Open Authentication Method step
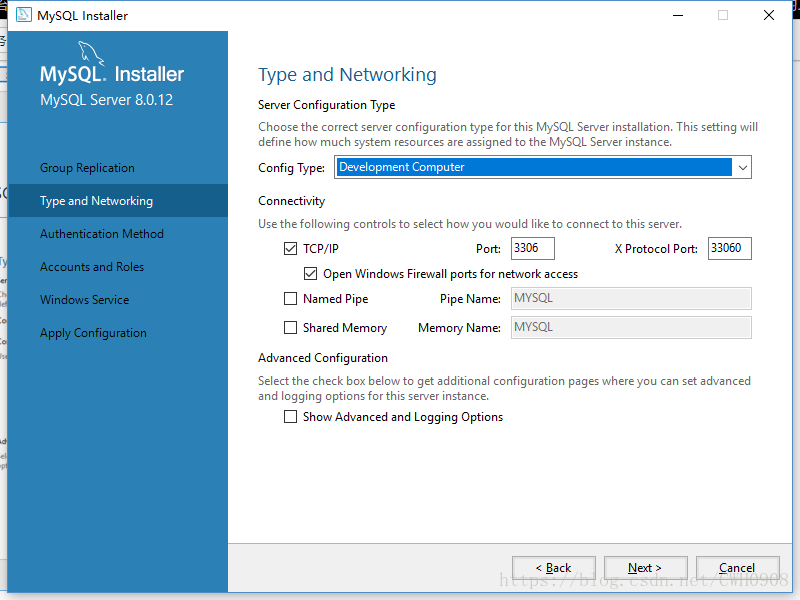Viewport: 800px width, 600px height. [102, 234]
